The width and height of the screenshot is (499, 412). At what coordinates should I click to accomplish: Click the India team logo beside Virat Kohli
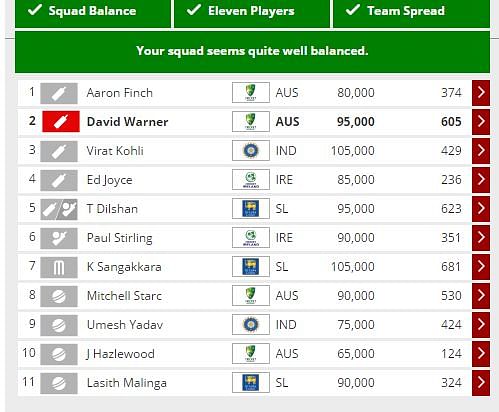click(251, 151)
